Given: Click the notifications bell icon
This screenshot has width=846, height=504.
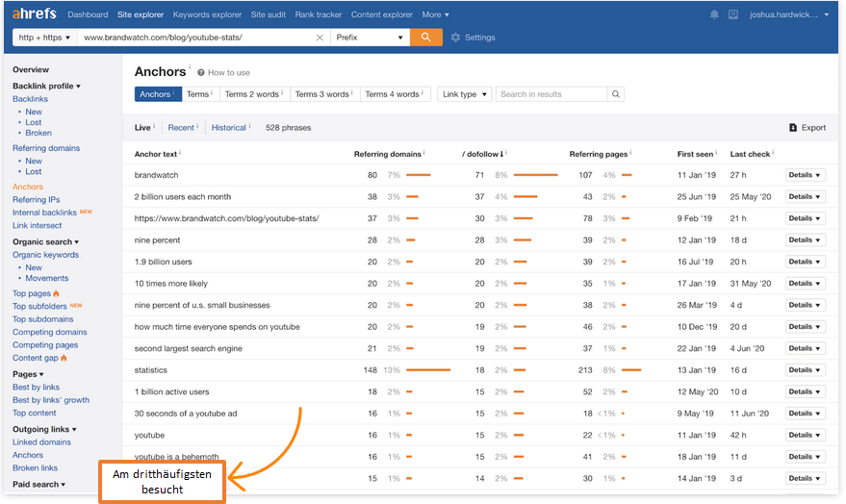Looking at the screenshot, I should pyautogui.click(x=714, y=15).
